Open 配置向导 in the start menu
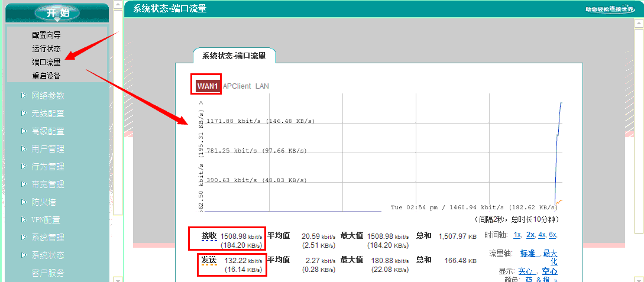 tap(46, 35)
